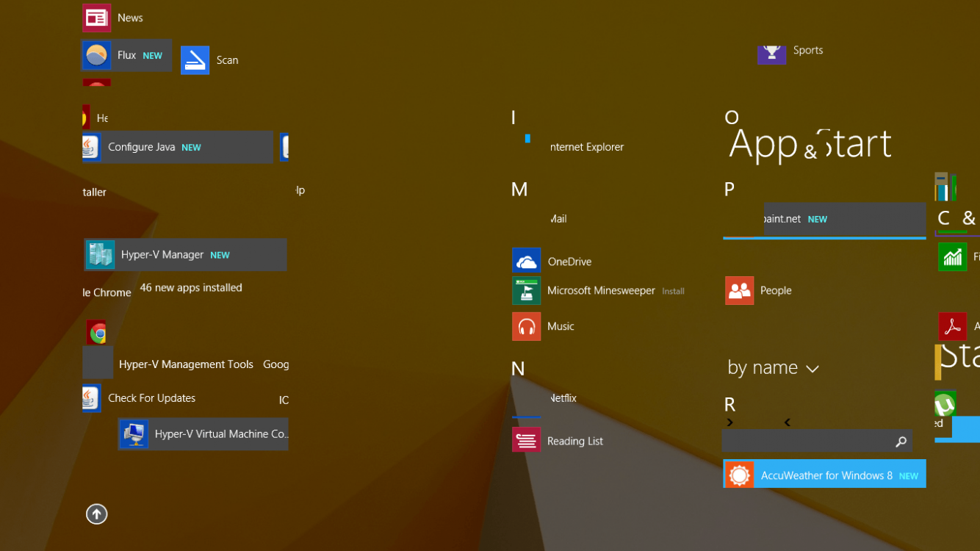
Task: Click the right-pointing small arrow under R
Action: tap(729, 422)
